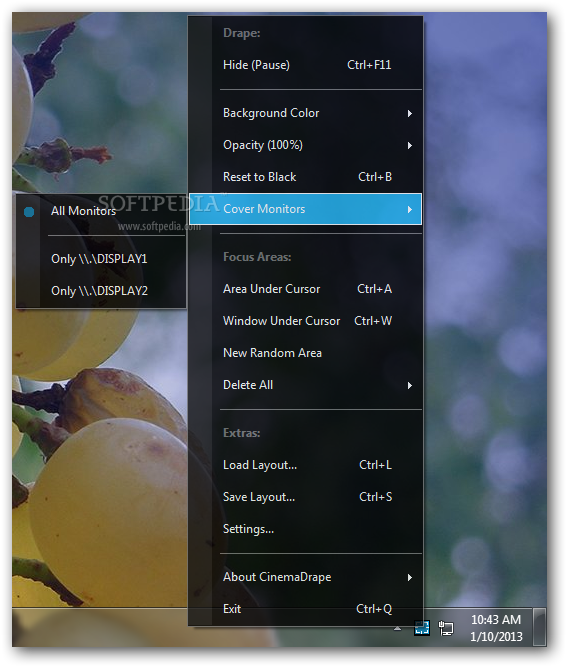Expand arrow next to Background Color
The height and width of the screenshot is (667, 567).
pos(410,114)
